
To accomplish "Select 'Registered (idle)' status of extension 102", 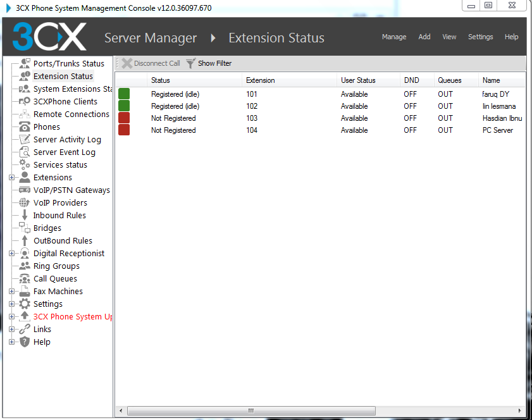I will [175, 106].
